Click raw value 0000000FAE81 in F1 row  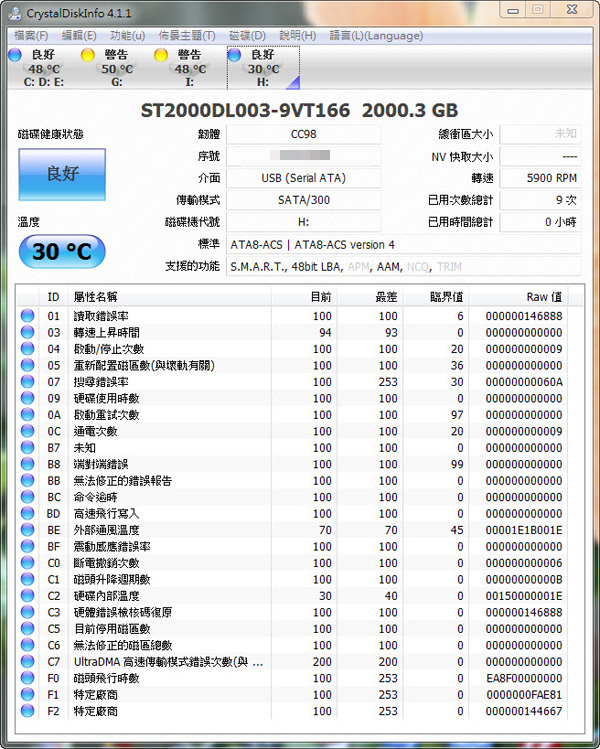point(524,695)
